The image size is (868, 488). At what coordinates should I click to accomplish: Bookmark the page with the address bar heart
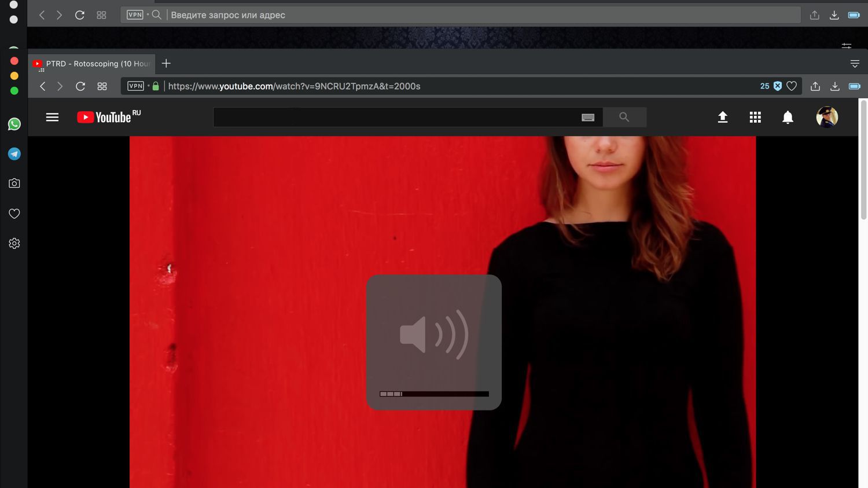(792, 86)
